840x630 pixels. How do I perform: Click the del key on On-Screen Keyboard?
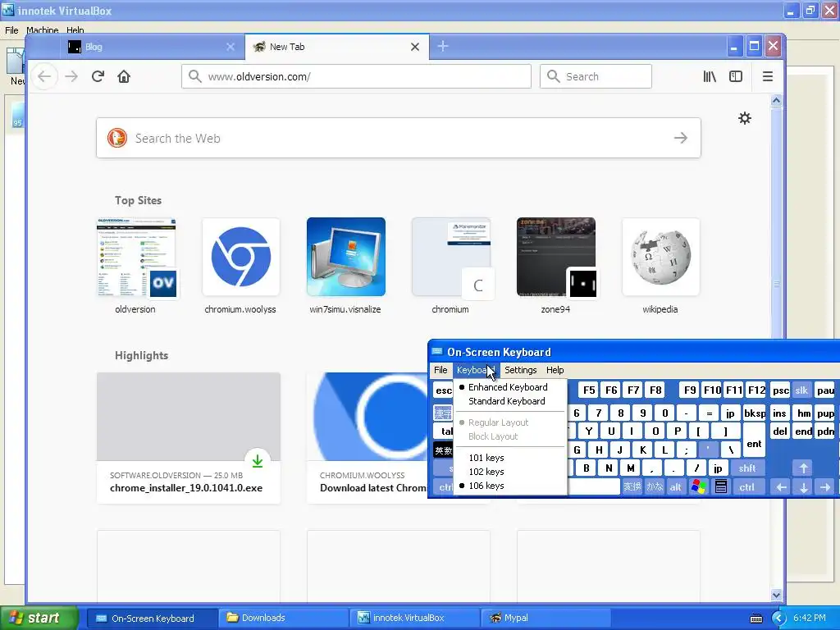(780, 431)
